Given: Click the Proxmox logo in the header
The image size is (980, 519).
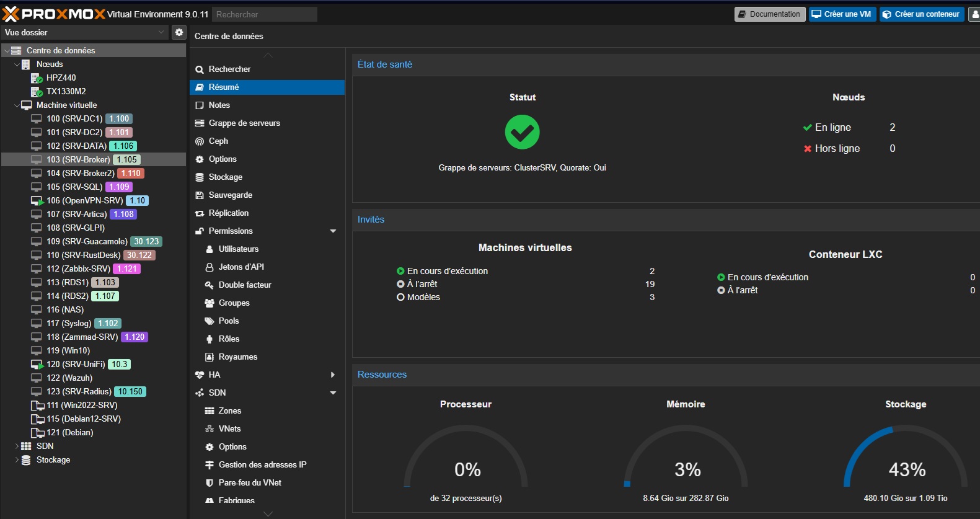Looking at the screenshot, I should coord(54,14).
